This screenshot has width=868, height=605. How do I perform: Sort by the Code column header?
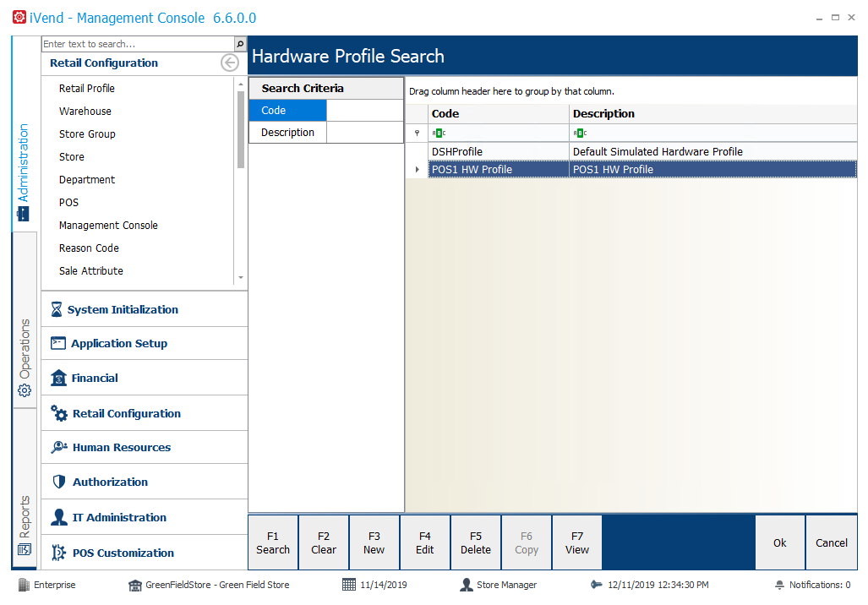[x=499, y=113]
